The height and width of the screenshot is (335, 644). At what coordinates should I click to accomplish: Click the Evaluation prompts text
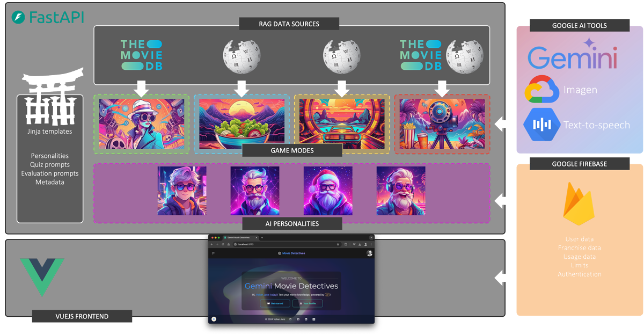50,173
